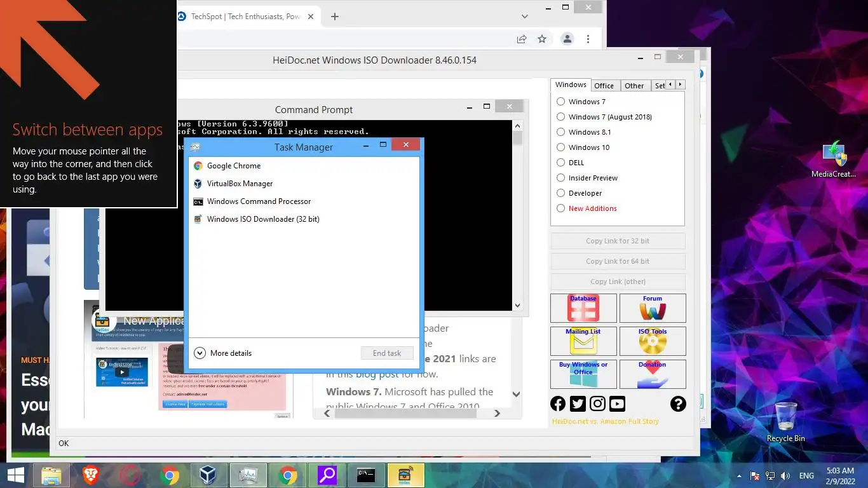Click web panel vertical scrollbar down arrow
The image size is (868, 488).
point(516,395)
